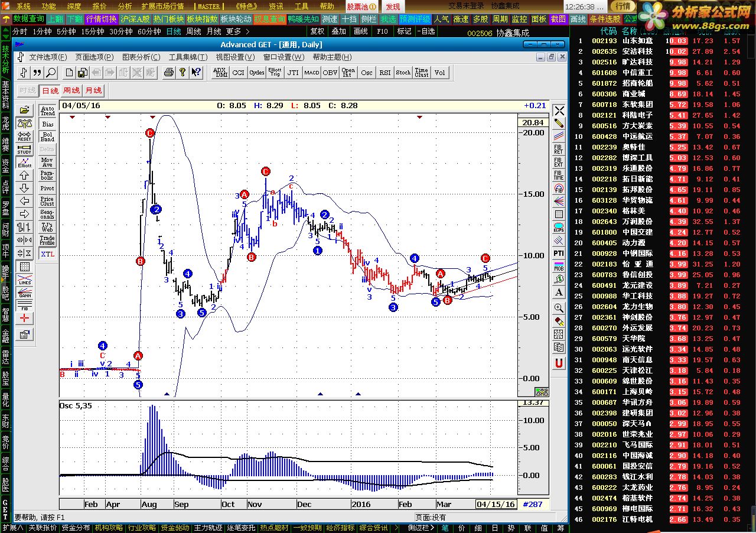Click the yellow help tips icon
This screenshot has height=533, width=756.
point(182,73)
